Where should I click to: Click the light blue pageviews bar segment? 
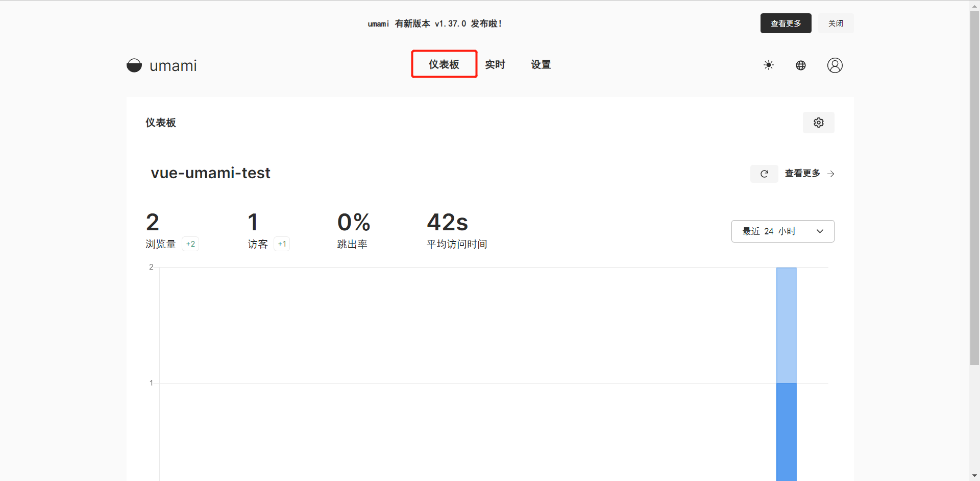pos(787,325)
